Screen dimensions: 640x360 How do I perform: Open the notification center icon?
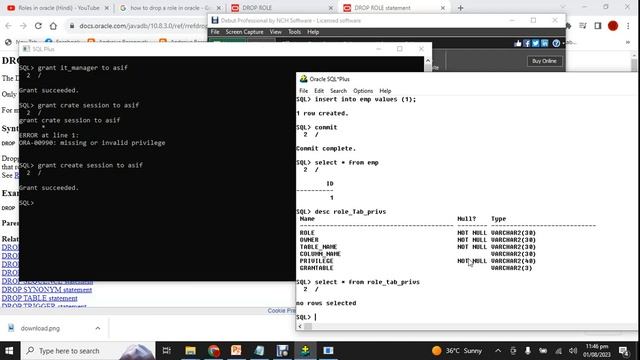[x=624, y=351]
